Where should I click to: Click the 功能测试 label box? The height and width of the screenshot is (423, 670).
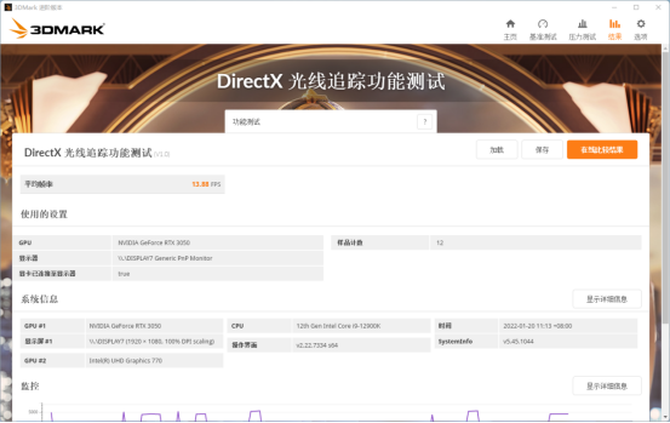pyautogui.click(x=318, y=121)
